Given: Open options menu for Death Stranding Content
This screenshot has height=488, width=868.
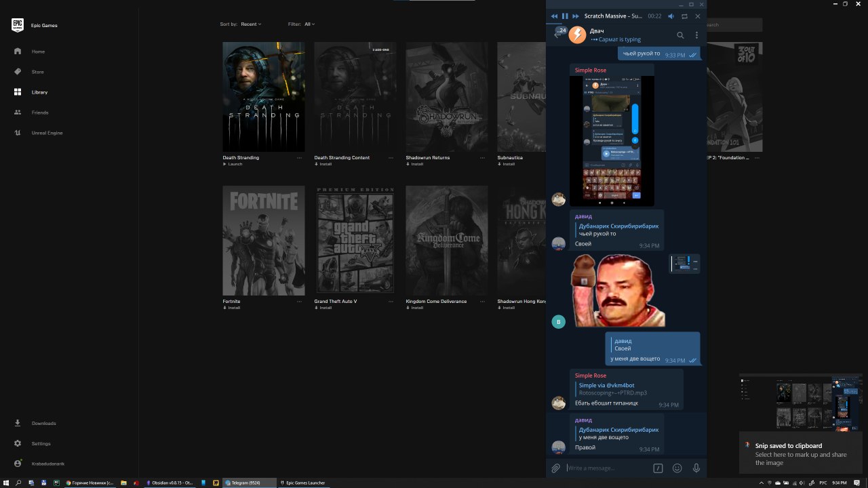Looking at the screenshot, I should (x=391, y=158).
